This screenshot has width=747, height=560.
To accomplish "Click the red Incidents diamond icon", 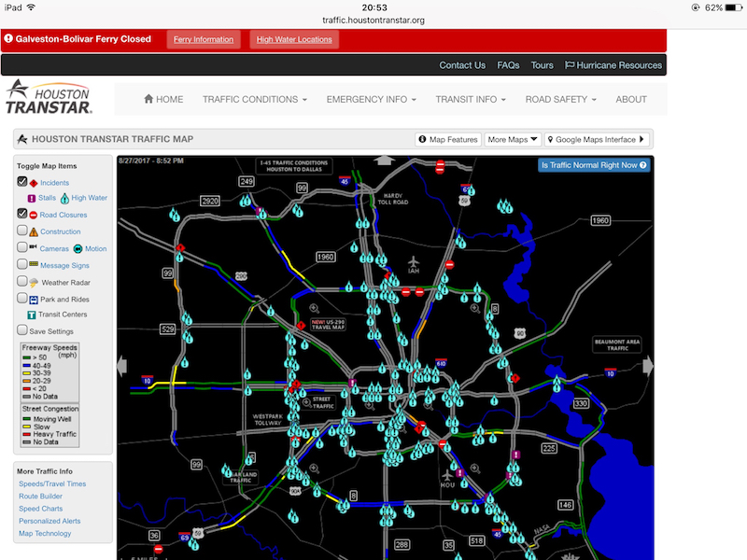I will (34, 183).
